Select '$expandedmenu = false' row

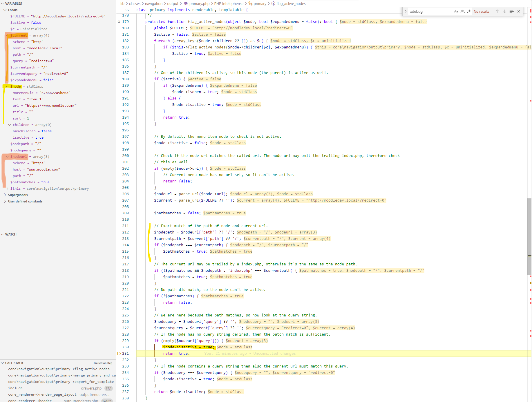click(58, 80)
